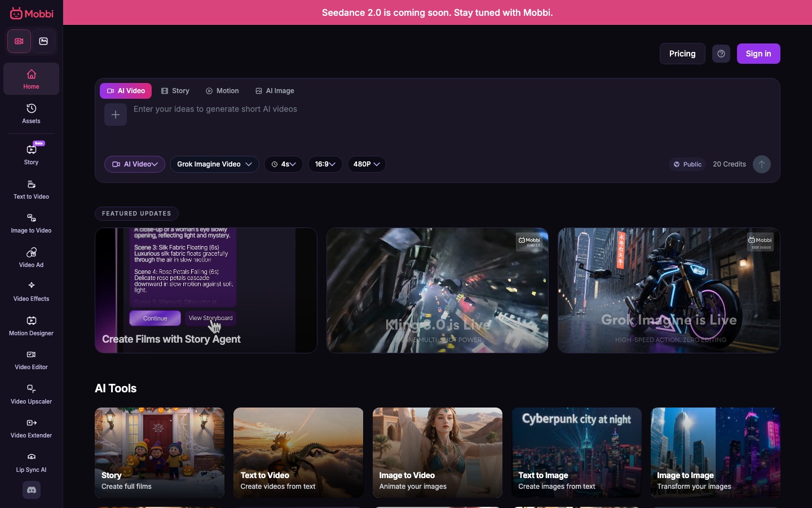Screen dimensions: 812x508
Task: Go to Home in the sidebar
Action: (x=31, y=79)
